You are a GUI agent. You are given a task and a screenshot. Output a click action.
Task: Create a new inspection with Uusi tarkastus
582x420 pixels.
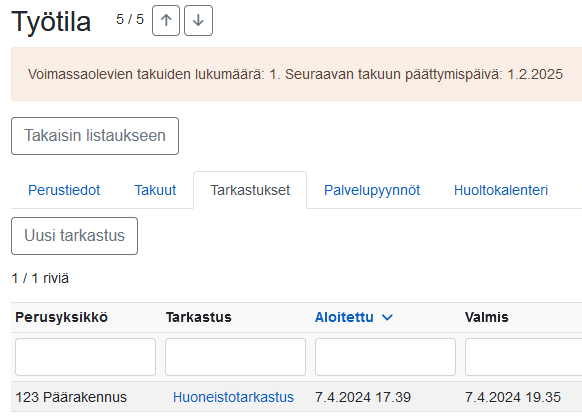(x=75, y=236)
